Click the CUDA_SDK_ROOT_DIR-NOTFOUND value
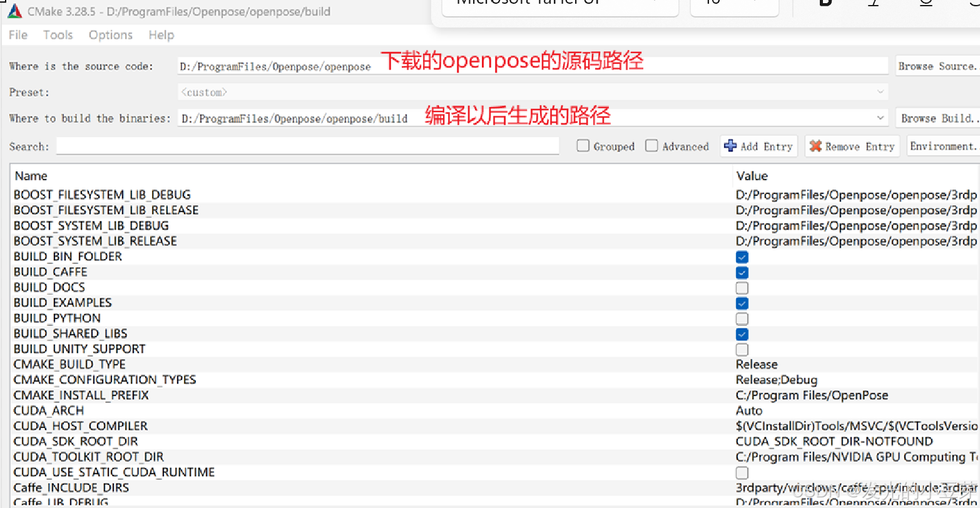 834,441
